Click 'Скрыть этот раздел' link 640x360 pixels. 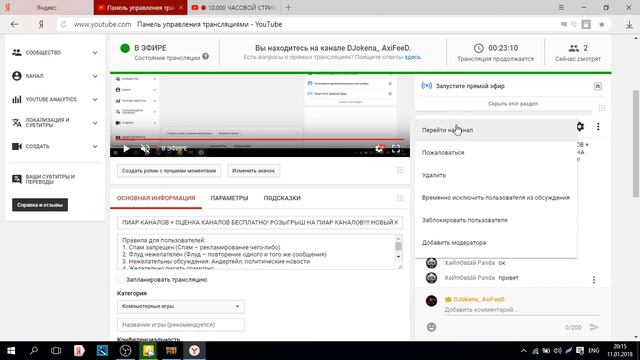tap(513, 104)
